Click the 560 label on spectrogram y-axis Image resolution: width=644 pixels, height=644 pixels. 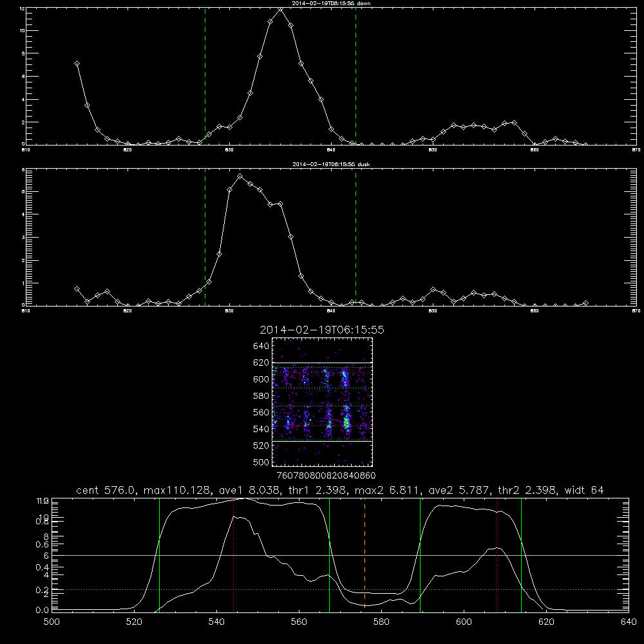[x=261, y=412]
